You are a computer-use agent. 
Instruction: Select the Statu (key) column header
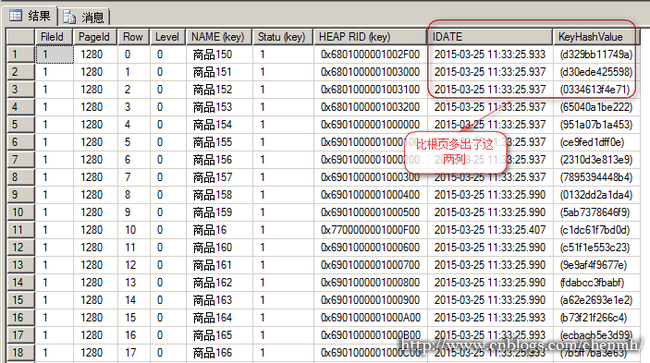(x=283, y=37)
